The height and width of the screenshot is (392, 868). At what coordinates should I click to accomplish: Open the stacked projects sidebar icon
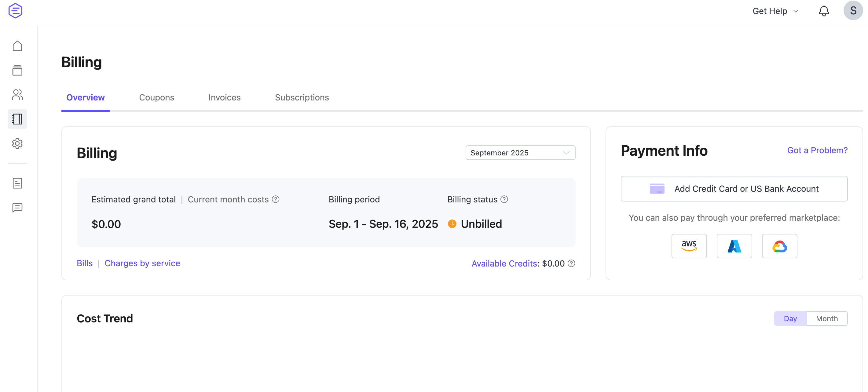tap(17, 71)
